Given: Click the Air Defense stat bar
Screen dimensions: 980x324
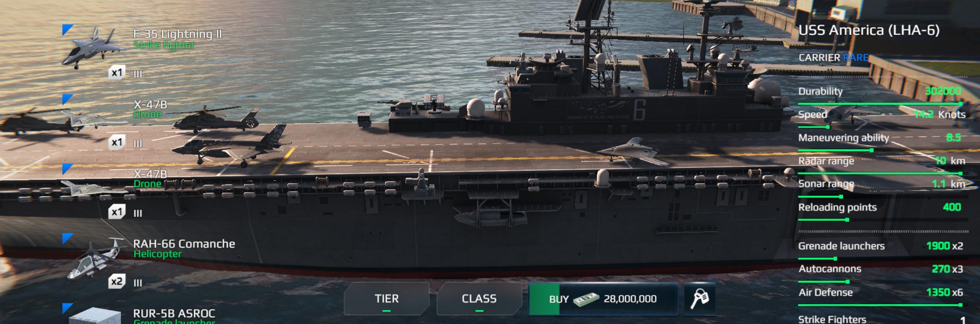Looking at the screenshot, I should (x=880, y=305).
